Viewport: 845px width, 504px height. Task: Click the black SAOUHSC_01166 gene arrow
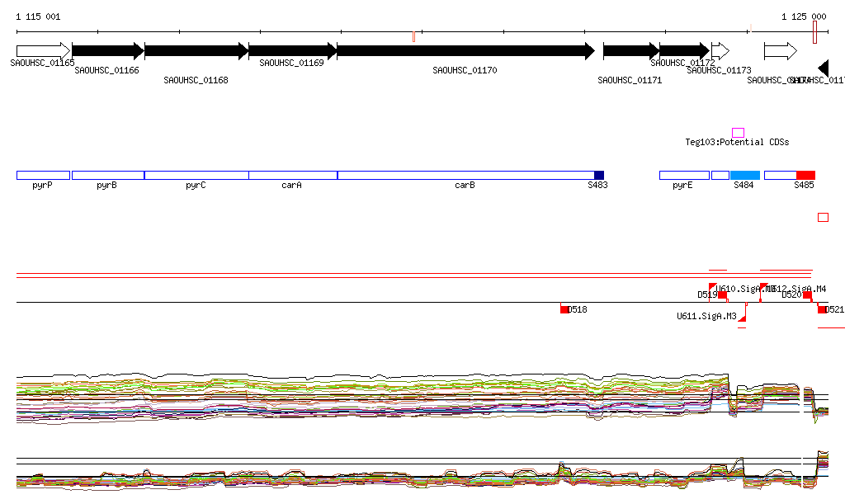pyautogui.click(x=107, y=51)
